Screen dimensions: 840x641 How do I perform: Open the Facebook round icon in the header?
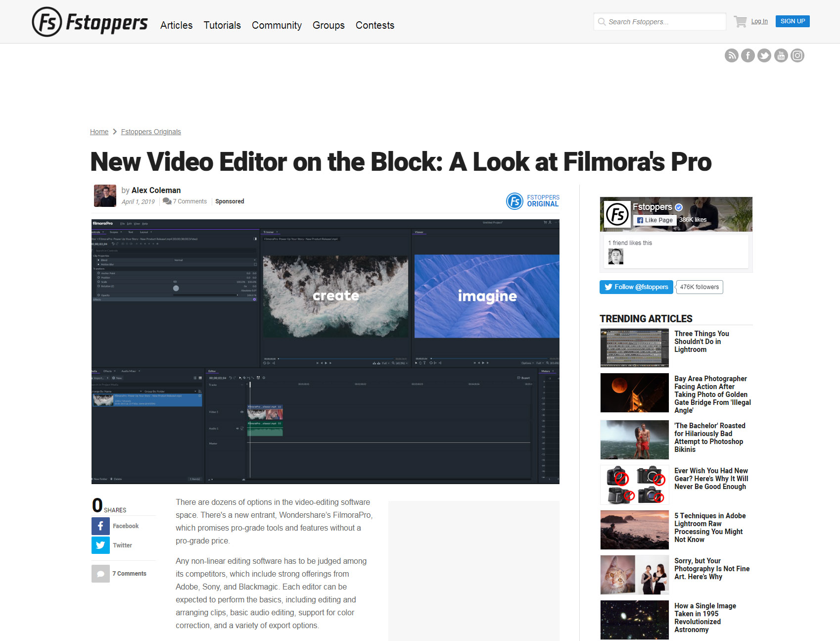(x=747, y=55)
